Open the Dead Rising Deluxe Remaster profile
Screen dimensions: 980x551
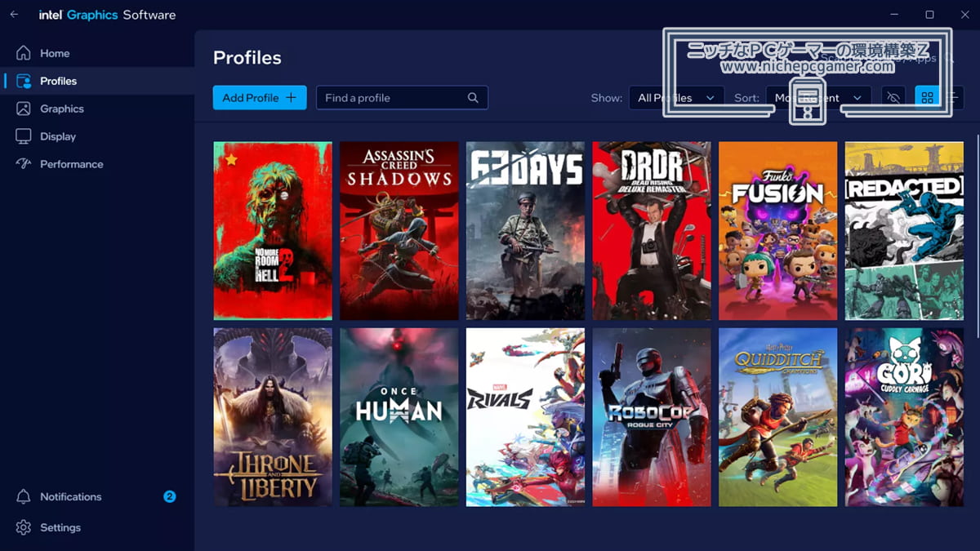click(652, 231)
